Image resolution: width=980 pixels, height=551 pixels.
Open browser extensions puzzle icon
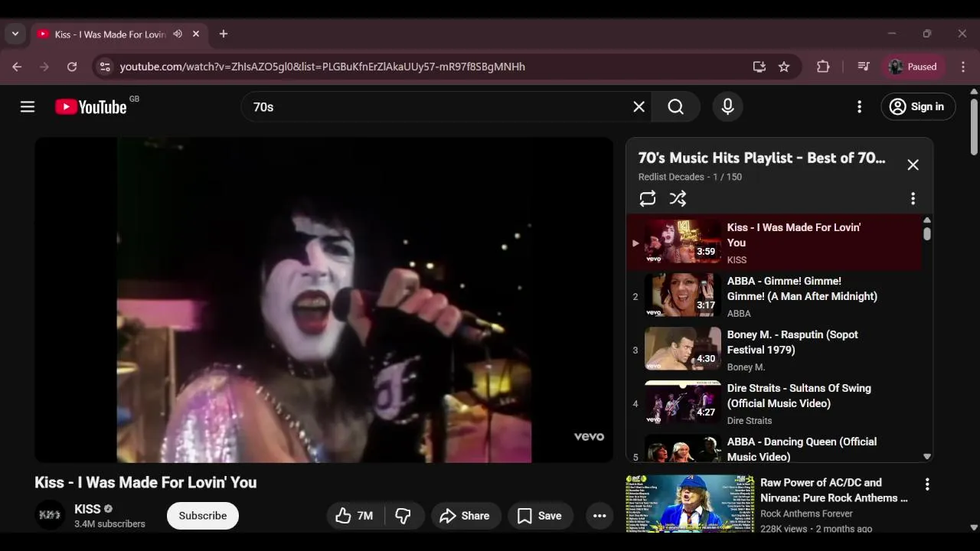[x=823, y=67]
